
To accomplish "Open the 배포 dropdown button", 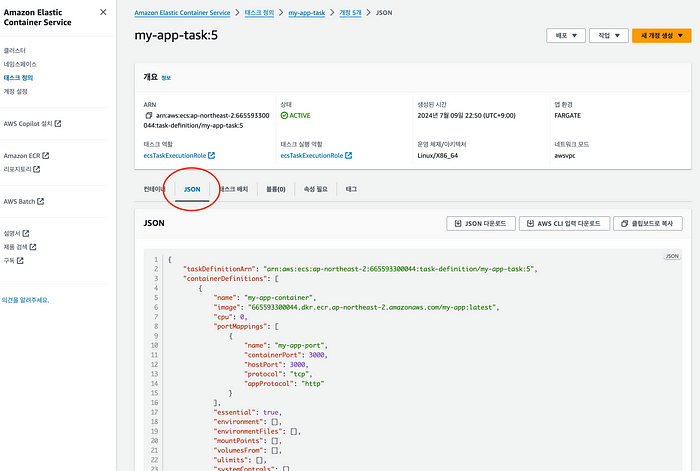I will pyautogui.click(x=566, y=36).
